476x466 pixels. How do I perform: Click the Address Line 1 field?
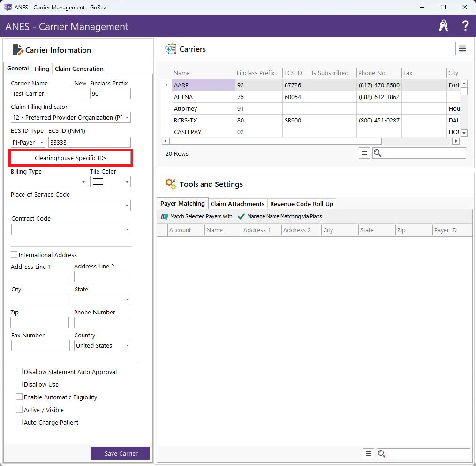(x=40, y=276)
